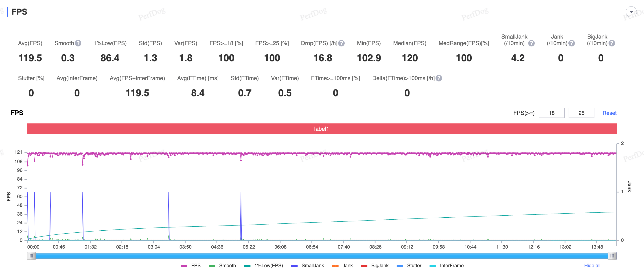Click the left handle of the time range slider

point(31,256)
